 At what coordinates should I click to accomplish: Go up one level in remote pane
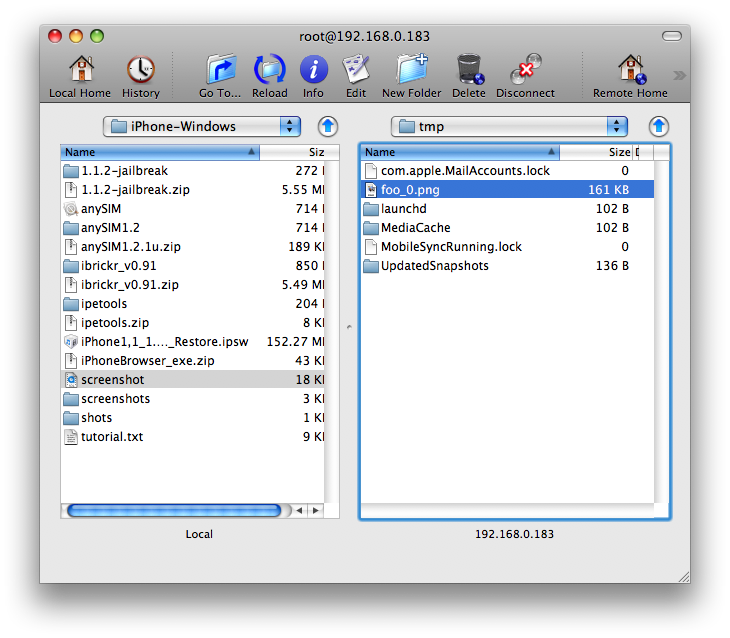[658, 126]
